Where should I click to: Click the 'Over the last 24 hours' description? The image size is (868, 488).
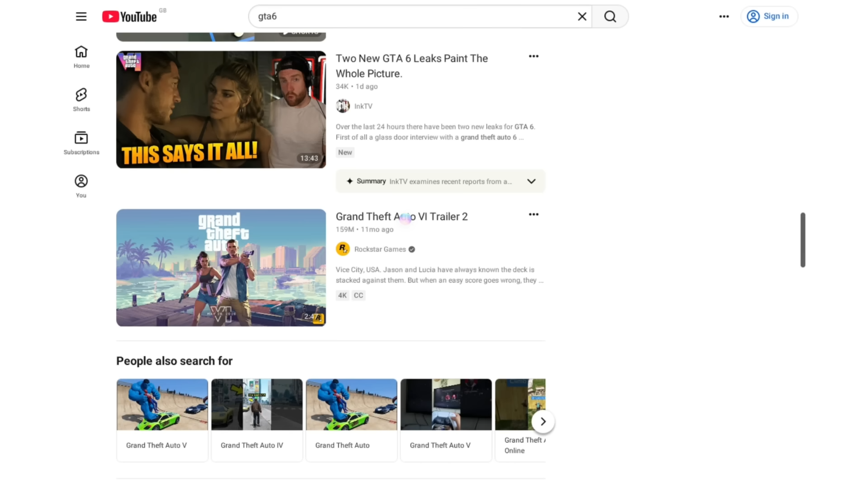435,132
